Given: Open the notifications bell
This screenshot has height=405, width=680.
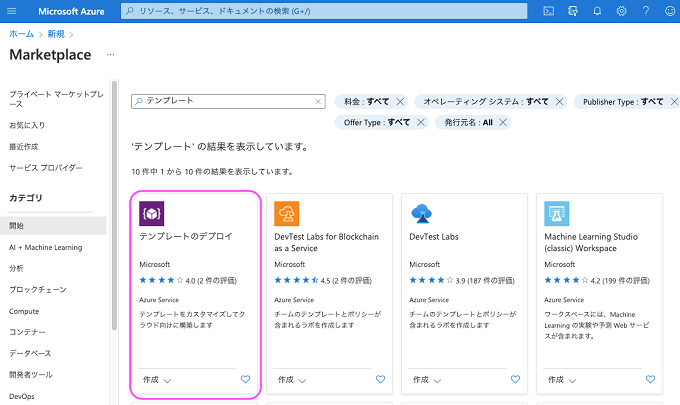Looking at the screenshot, I should [x=597, y=11].
